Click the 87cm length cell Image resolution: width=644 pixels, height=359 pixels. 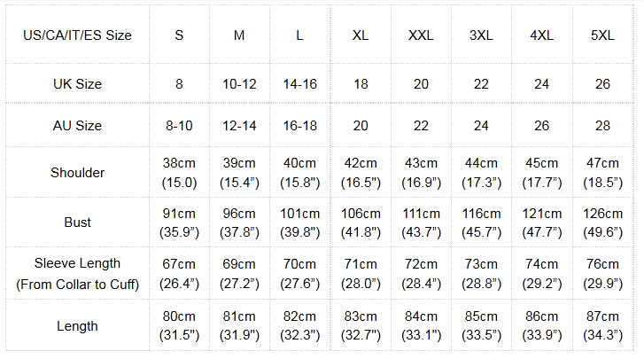[602, 326]
